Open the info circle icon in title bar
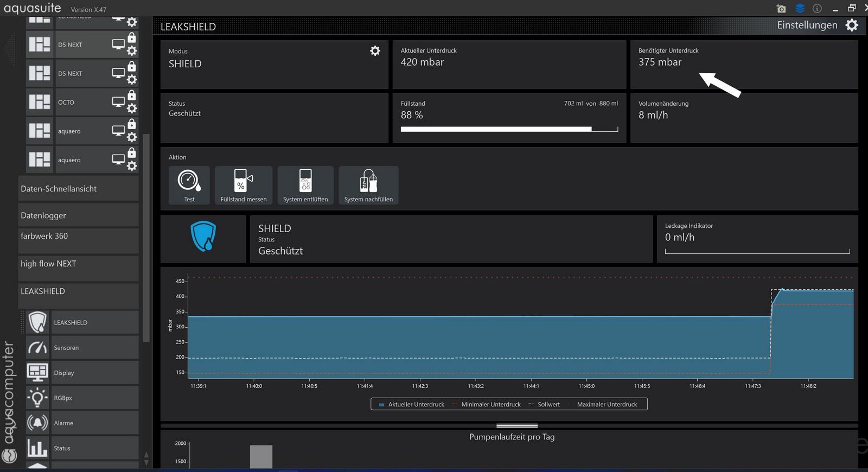 click(817, 8)
